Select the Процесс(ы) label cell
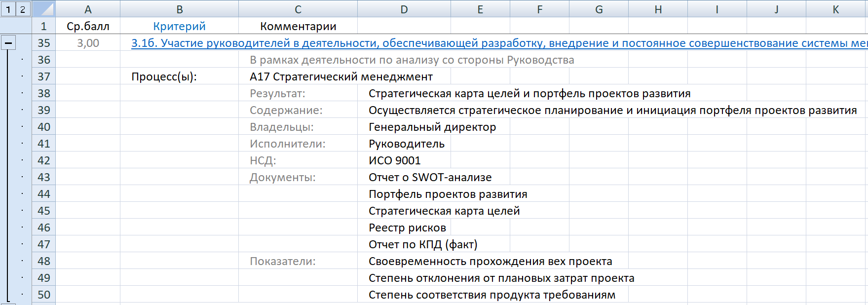868x305 pixels. click(164, 76)
